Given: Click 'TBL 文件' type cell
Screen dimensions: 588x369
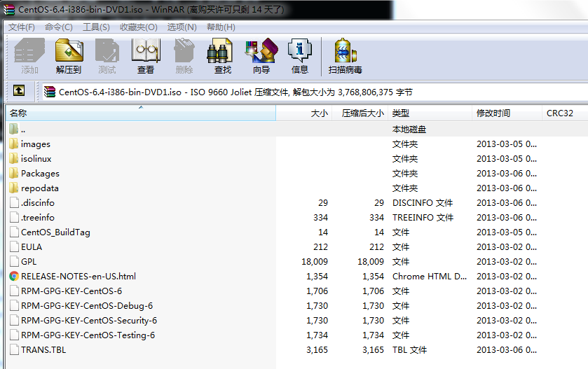Looking at the screenshot, I should click(x=409, y=350).
